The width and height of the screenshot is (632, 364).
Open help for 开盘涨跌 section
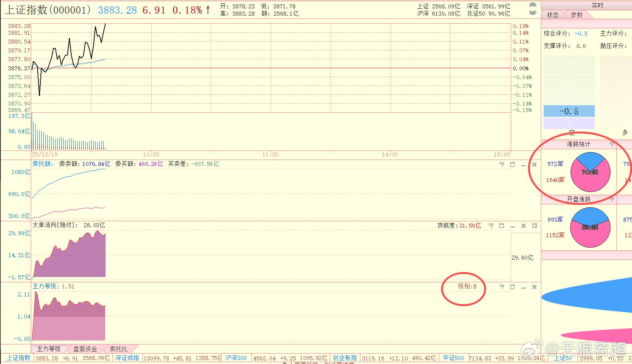click(612, 199)
